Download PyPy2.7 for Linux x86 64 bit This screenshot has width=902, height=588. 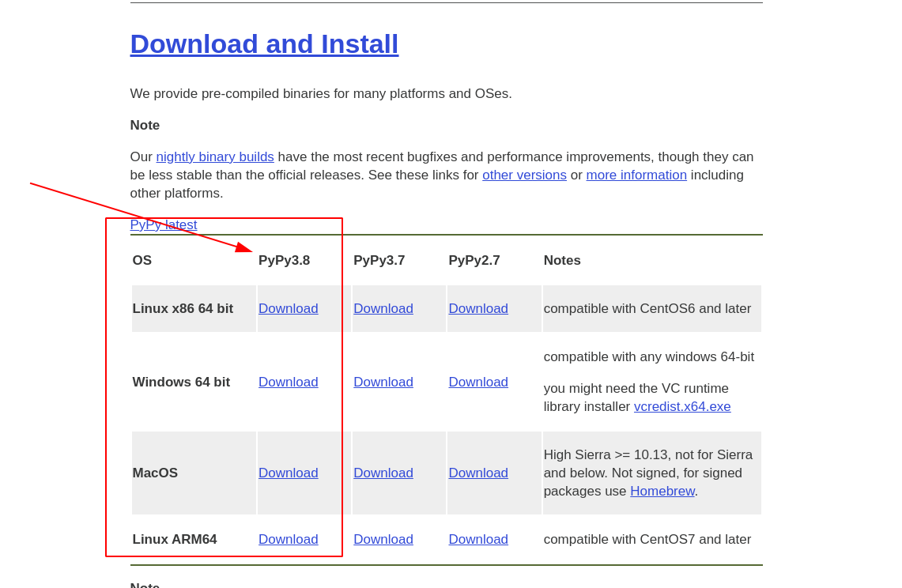(x=478, y=309)
